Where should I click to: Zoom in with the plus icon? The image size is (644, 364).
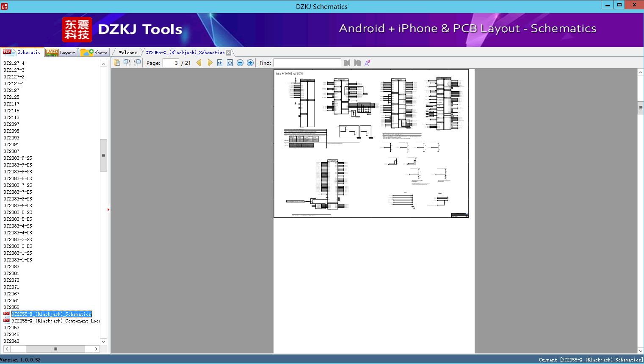(250, 63)
